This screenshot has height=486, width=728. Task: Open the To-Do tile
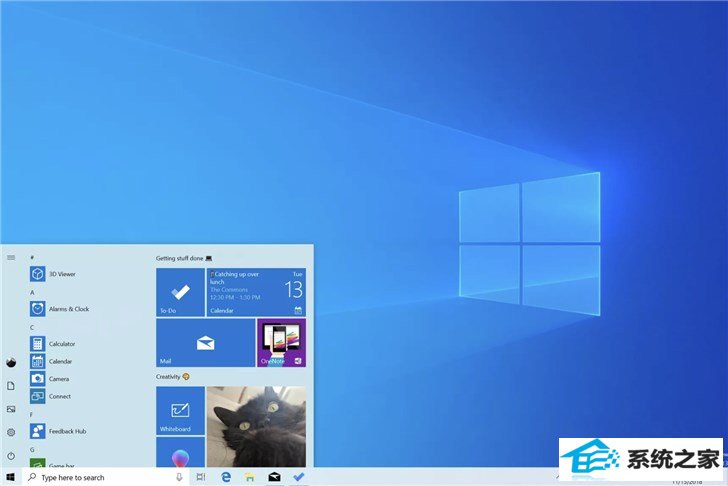[180, 292]
